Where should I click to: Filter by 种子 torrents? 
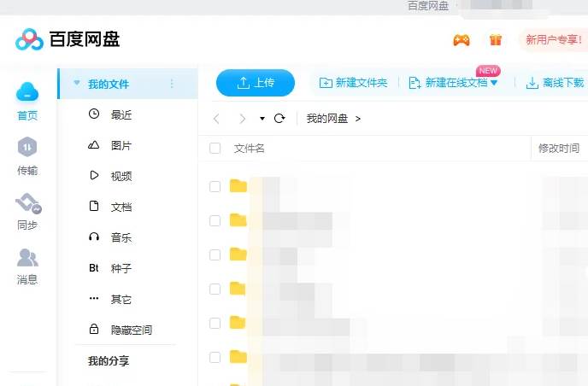point(121,268)
